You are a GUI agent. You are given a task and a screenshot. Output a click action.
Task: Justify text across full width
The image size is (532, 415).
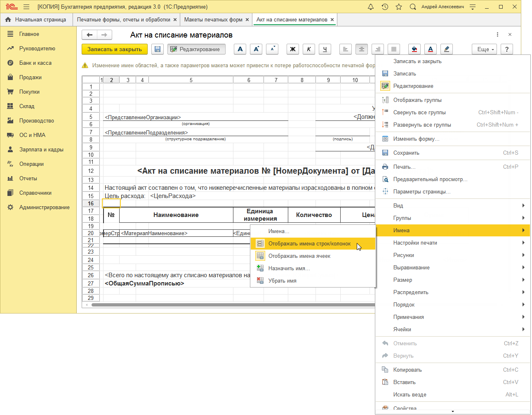click(x=394, y=49)
